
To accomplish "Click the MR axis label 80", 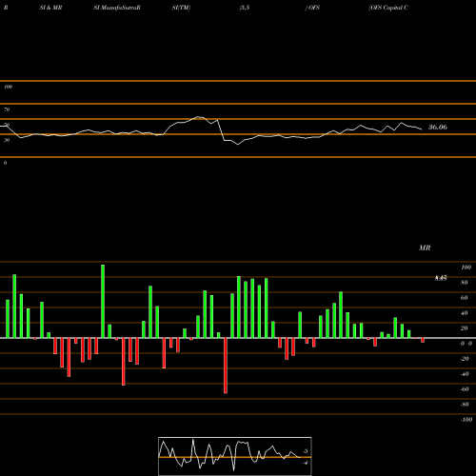I will click(465, 283).
